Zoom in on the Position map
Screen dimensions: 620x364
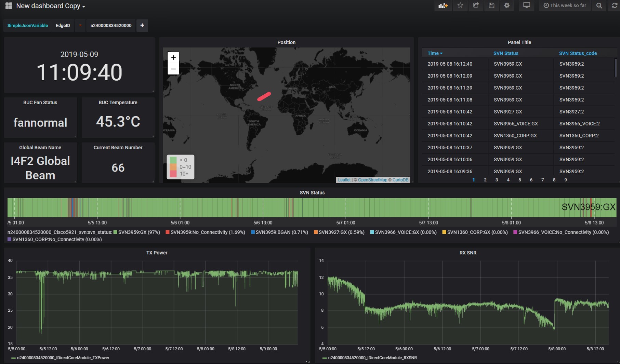pos(173,57)
